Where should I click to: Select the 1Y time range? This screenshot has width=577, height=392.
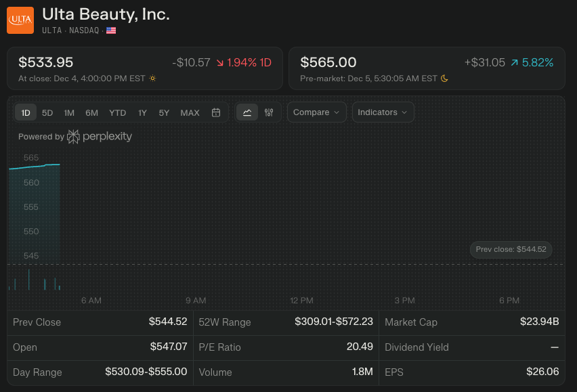[x=142, y=112]
